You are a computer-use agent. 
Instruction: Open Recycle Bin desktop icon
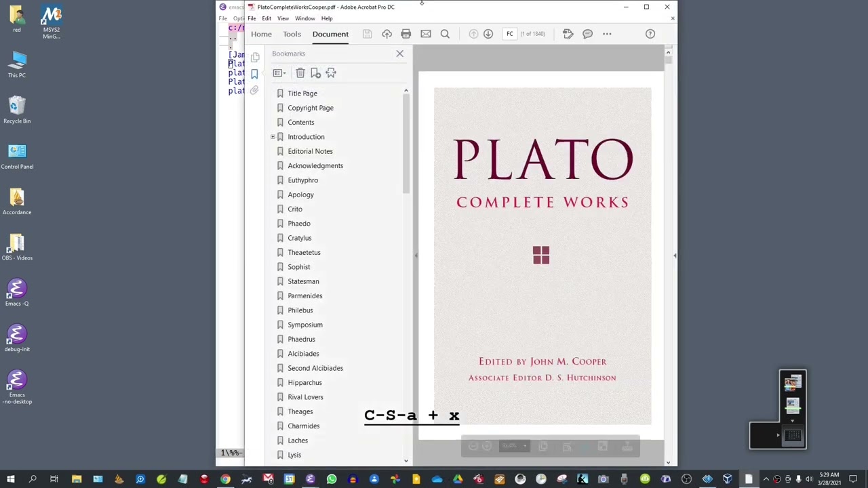click(17, 110)
